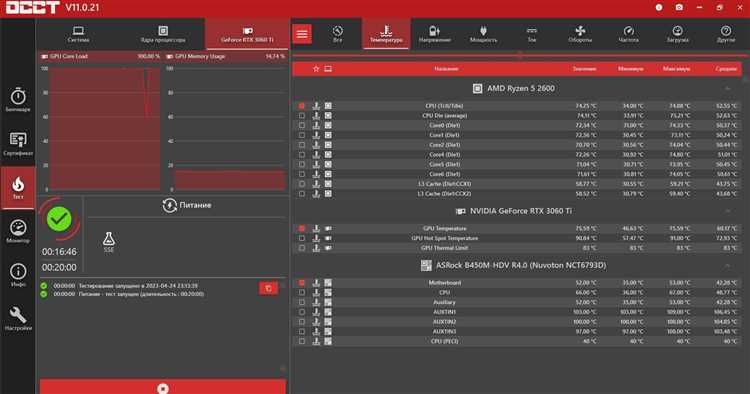This screenshot has width=750, height=394.
Task: Check the GPU Hot Spot Temperature checkbox
Action: click(x=302, y=238)
